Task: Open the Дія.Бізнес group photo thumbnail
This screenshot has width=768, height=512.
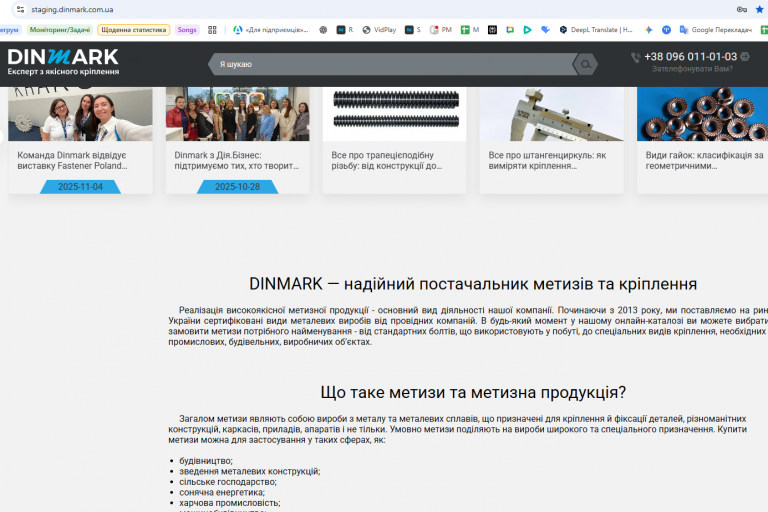Action: pyautogui.click(x=238, y=114)
